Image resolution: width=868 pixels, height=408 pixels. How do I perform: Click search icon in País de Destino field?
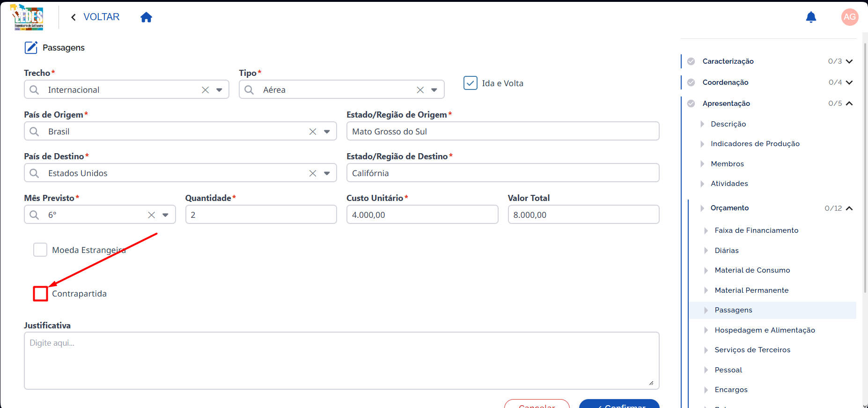34,173
